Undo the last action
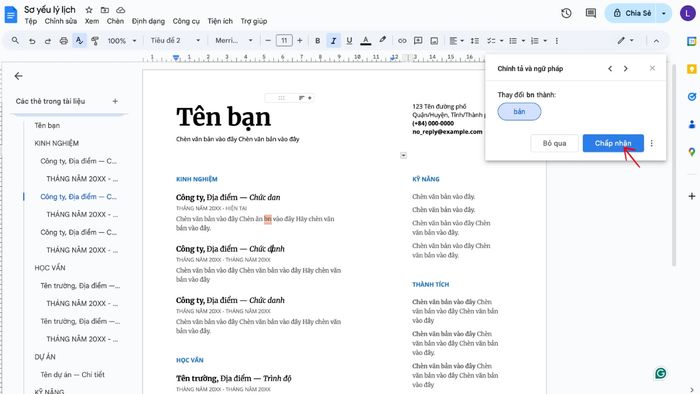 coord(32,41)
